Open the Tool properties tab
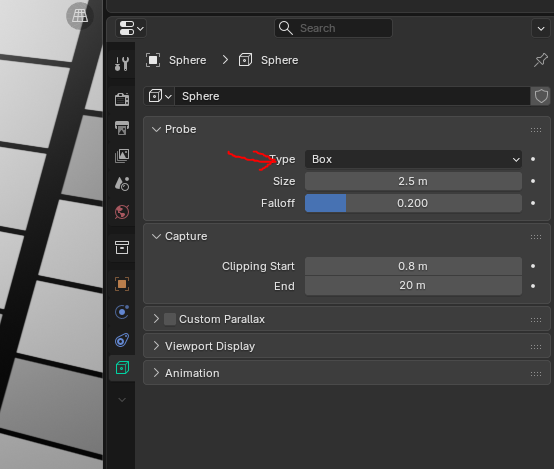Screen dimensions: 554x469 pyautogui.click(x=122, y=64)
